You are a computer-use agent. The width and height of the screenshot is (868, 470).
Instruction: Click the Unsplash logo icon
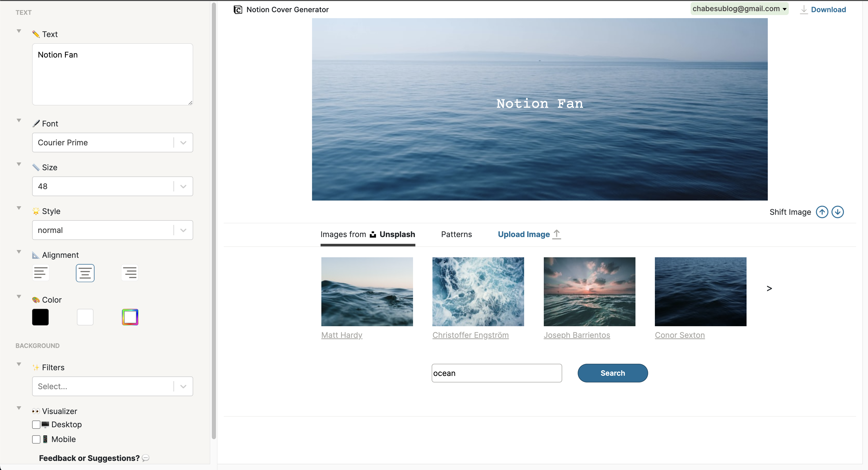373,234
